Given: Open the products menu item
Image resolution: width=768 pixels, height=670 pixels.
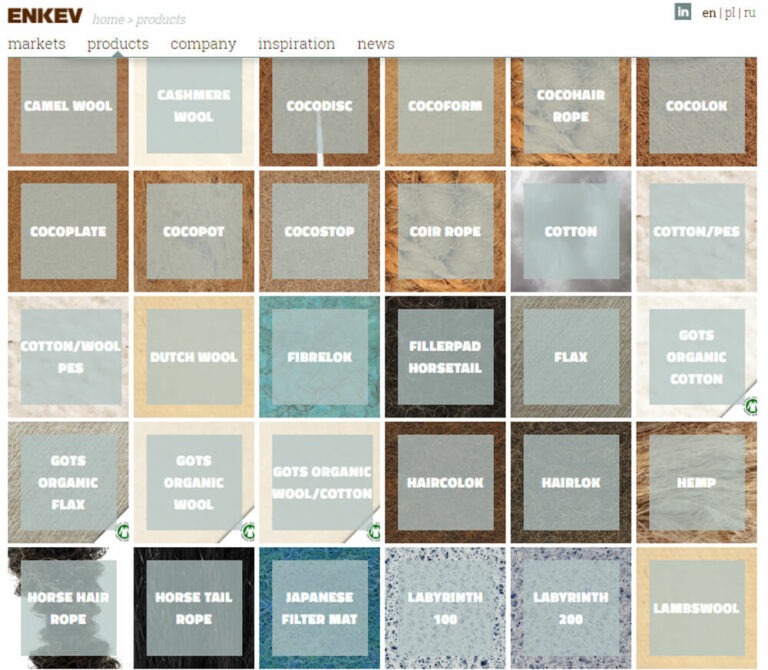Looking at the screenshot, I should click(118, 44).
